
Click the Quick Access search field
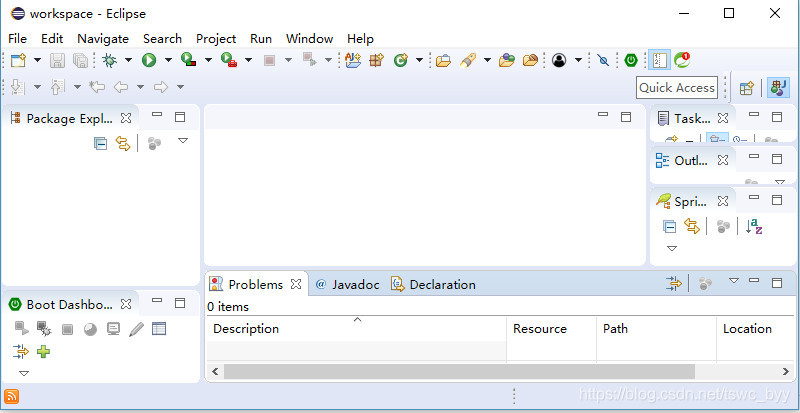677,88
